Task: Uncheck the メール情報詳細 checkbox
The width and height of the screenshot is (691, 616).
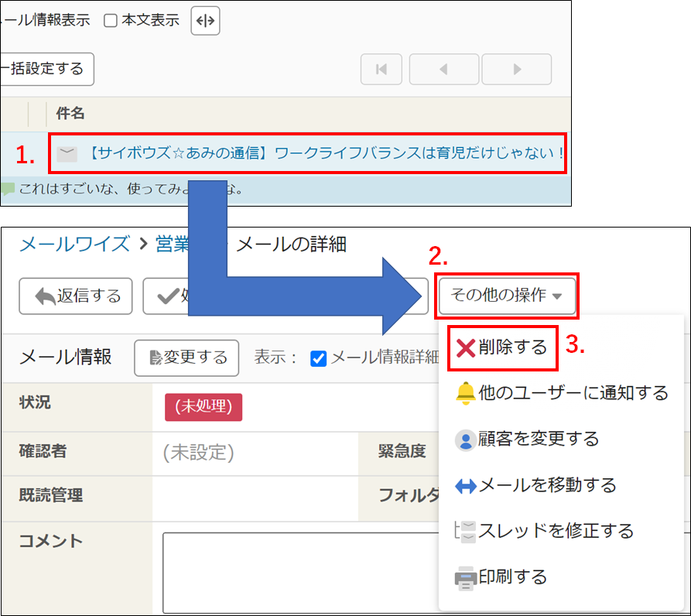Action: tap(318, 358)
